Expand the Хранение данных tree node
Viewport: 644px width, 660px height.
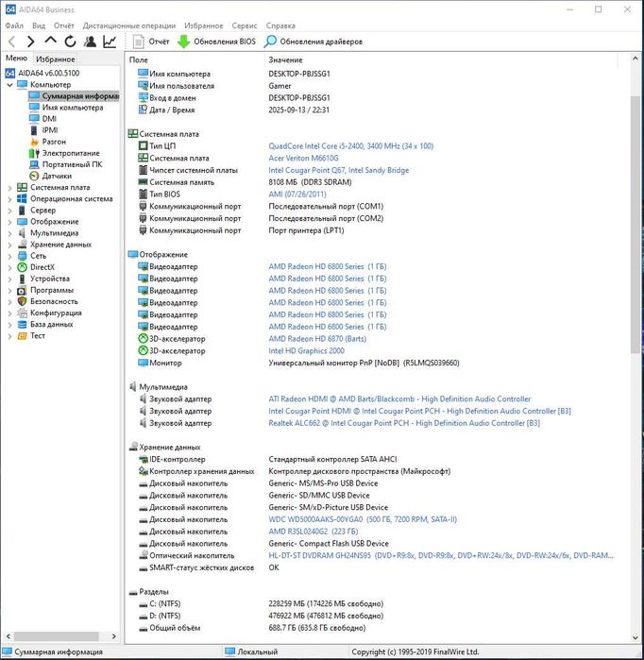coord(9,245)
